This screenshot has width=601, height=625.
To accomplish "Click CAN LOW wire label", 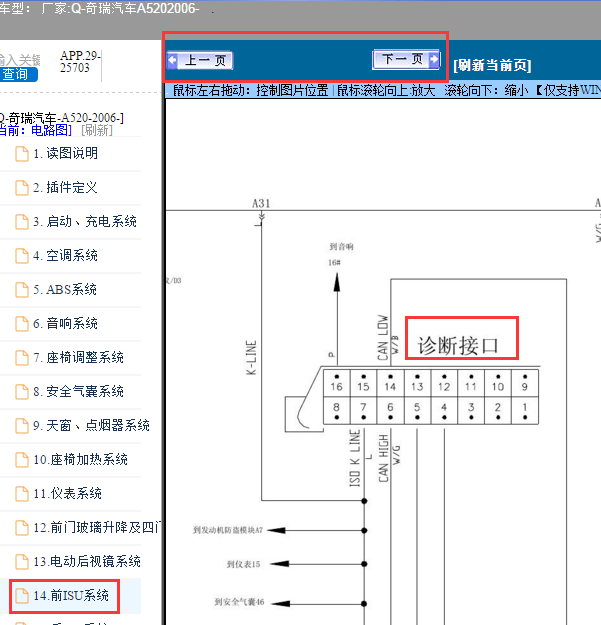I will [x=383, y=337].
